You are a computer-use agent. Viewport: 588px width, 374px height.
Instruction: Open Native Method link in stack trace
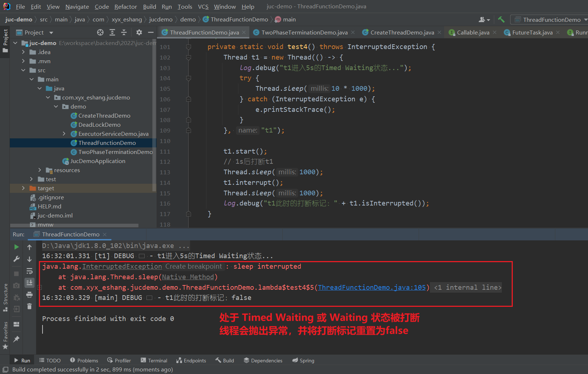(188, 277)
